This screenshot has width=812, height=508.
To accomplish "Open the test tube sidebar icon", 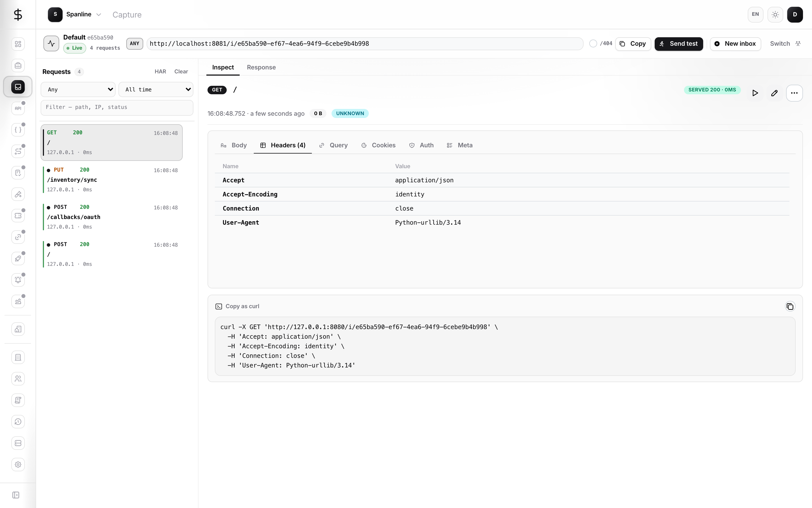I will [x=18, y=194].
